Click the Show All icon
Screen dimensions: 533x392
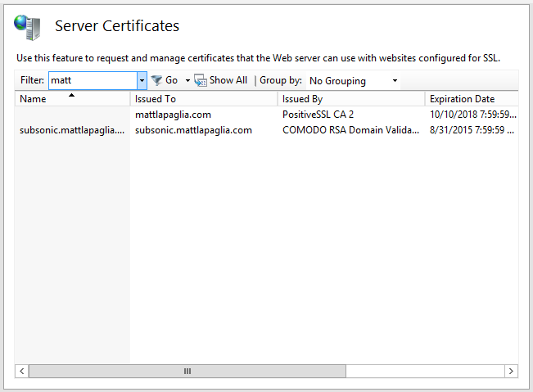tap(201, 80)
